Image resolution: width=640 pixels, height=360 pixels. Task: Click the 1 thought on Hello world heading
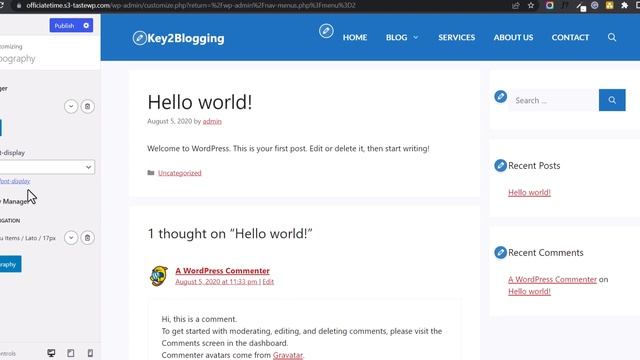tap(230, 233)
